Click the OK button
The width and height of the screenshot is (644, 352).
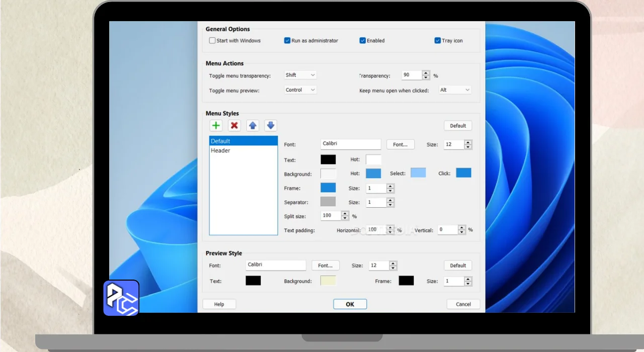click(350, 304)
